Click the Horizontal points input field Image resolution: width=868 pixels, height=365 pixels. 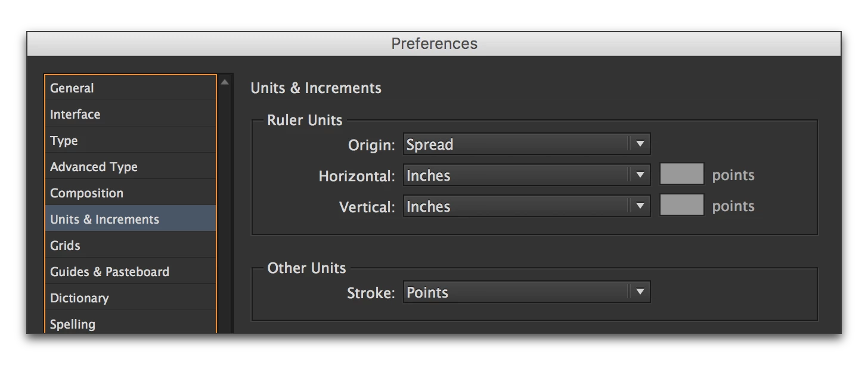pos(681,174)
